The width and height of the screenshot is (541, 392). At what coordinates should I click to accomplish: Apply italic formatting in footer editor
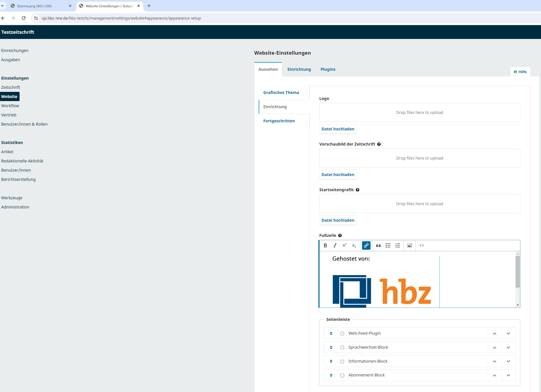click(335, 245)
